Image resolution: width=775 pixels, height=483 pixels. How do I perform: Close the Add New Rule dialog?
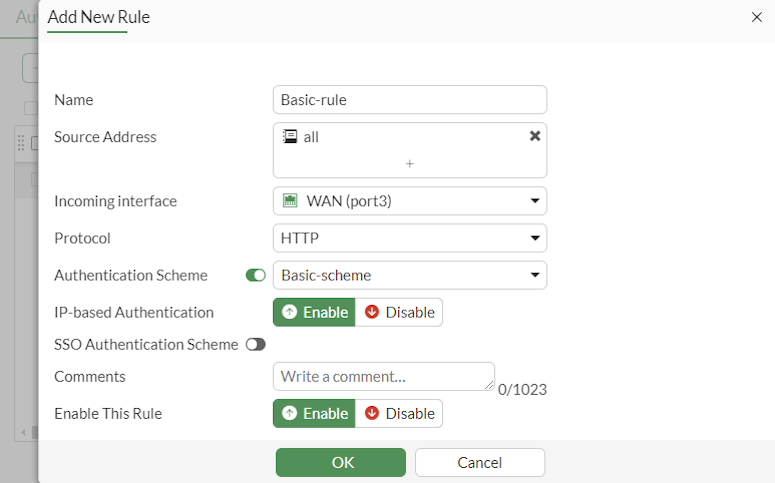coord(756,17)
